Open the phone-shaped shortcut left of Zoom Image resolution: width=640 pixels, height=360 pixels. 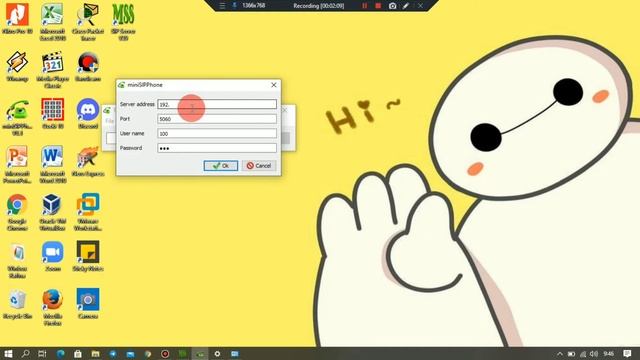point(17,260)
